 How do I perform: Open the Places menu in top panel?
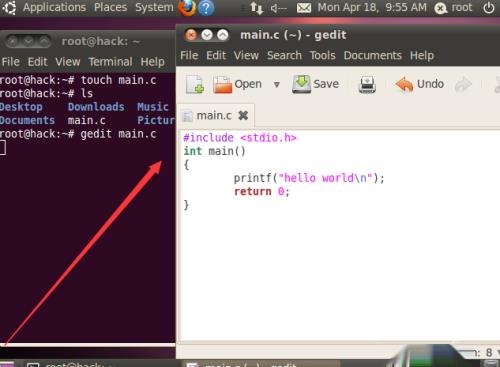click(x=110, y=7)
